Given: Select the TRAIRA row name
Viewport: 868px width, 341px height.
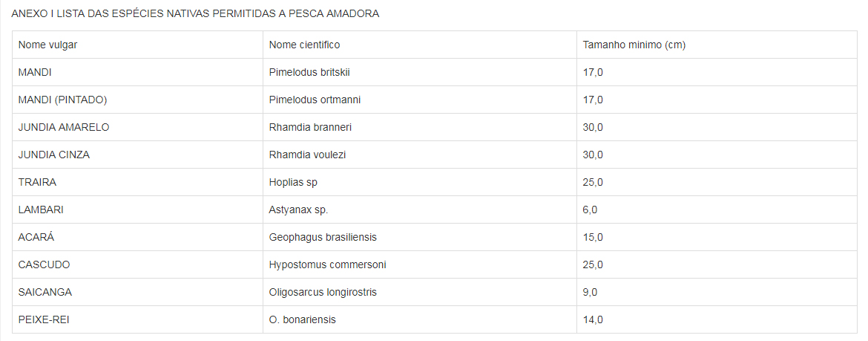Looking at the screenshot, I should 37,182.
